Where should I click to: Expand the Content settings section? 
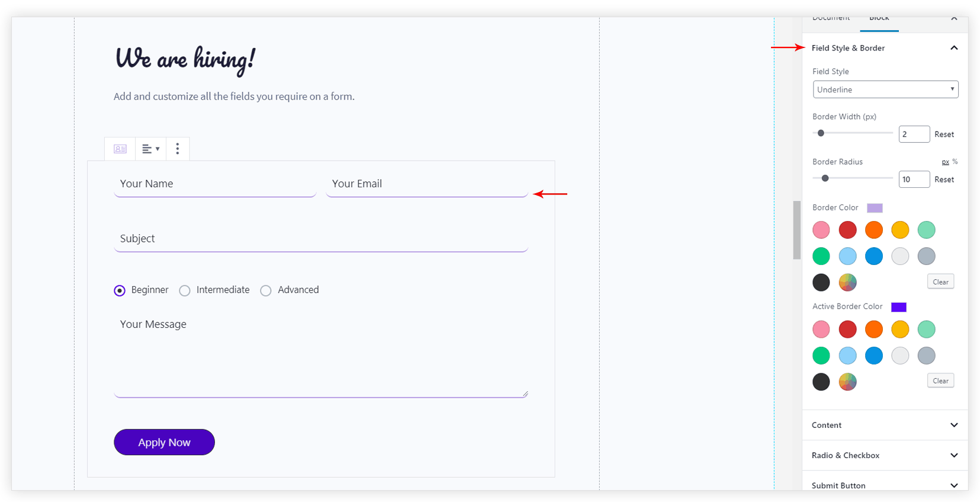[885, 425]
